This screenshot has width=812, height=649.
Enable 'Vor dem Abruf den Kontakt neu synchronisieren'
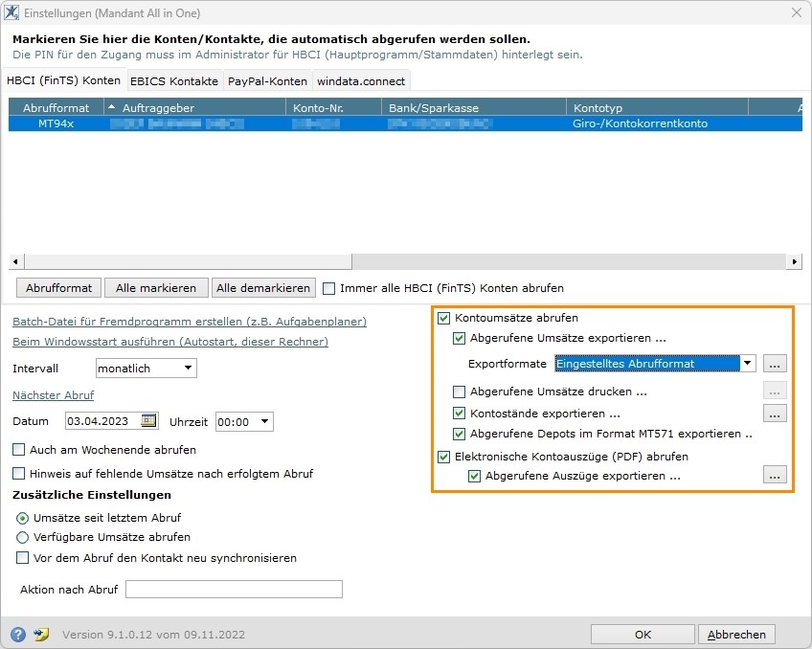(x=22, y=557)
